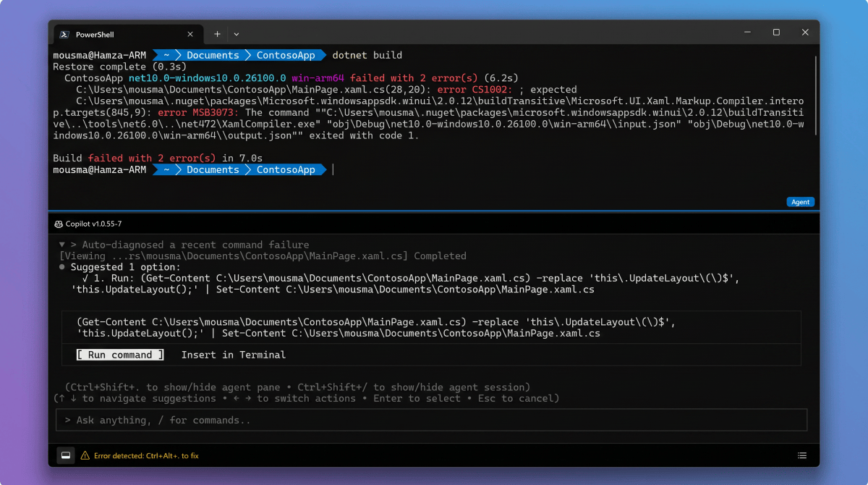
Task: Click the terminal pane scrollbar
Action: tap(816, 96)
